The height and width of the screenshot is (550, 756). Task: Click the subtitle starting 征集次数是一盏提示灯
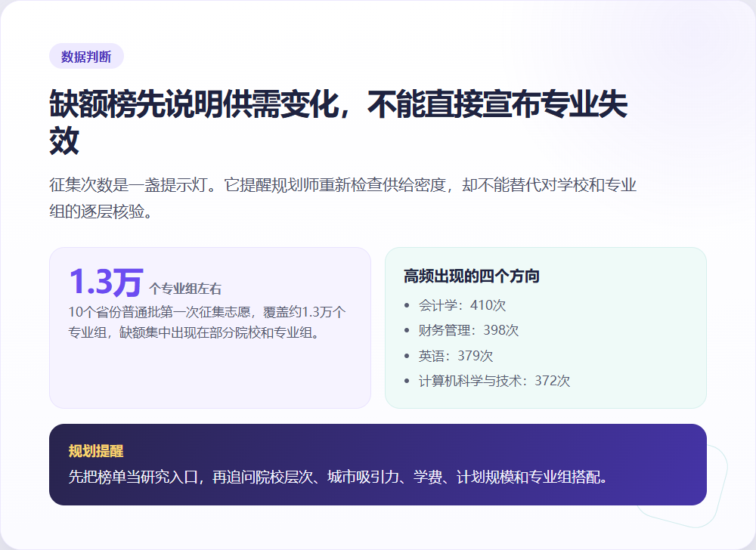[342, 198]
